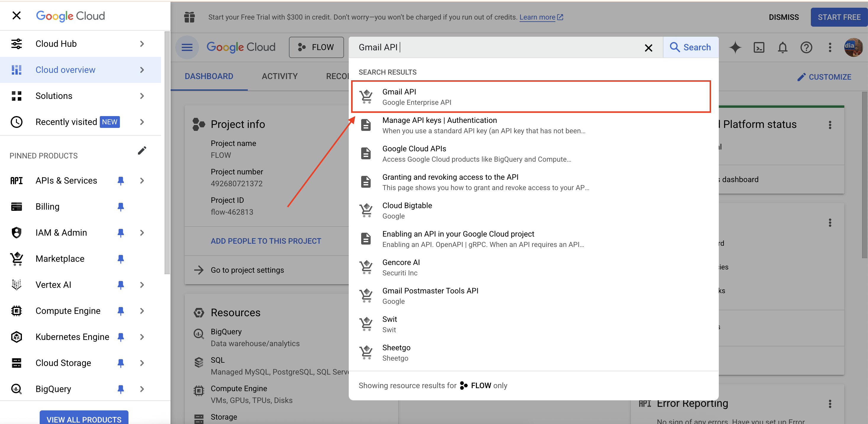
Task: Unpin Billing from pinned products
Action: 120,207
